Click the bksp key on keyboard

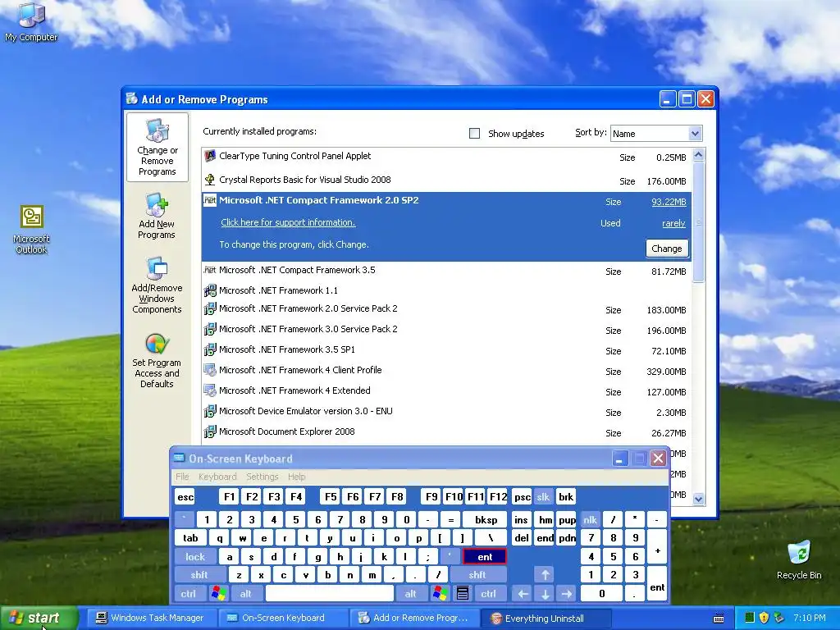click(x=486, y=519)
